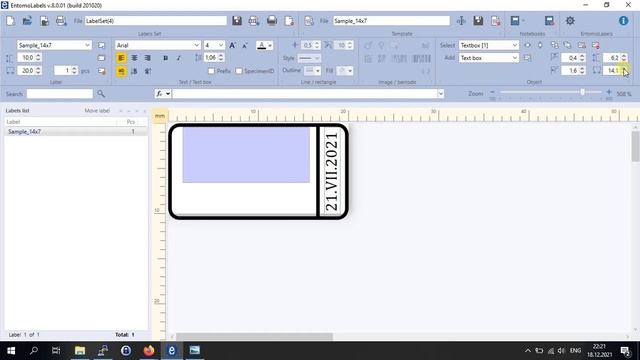640x360 pixels.
Task: Zoom out with the minus icon
Action: (x=492, y=93)
